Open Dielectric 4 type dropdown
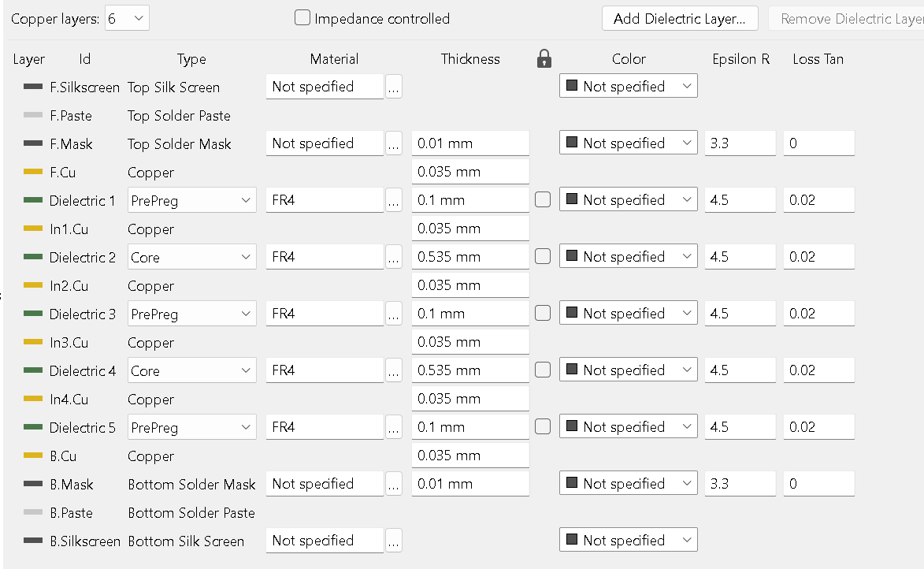924x569 pixels. (192, 370)
